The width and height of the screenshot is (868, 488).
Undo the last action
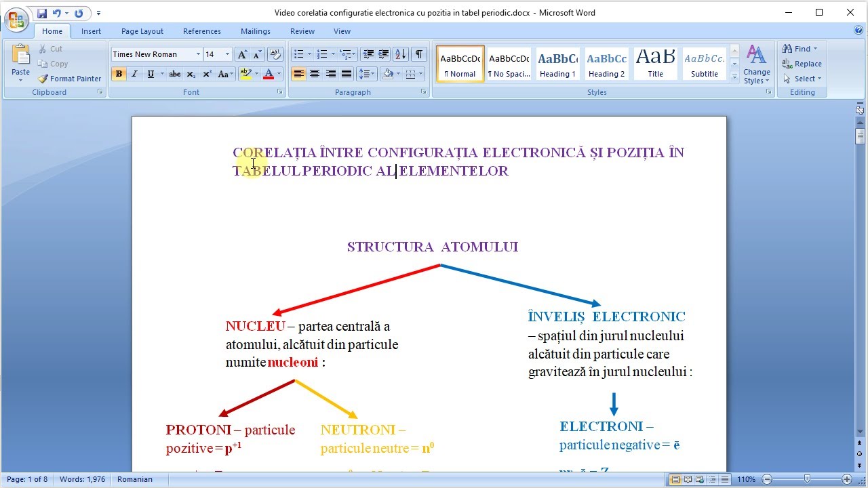click(x=57, y=13)
